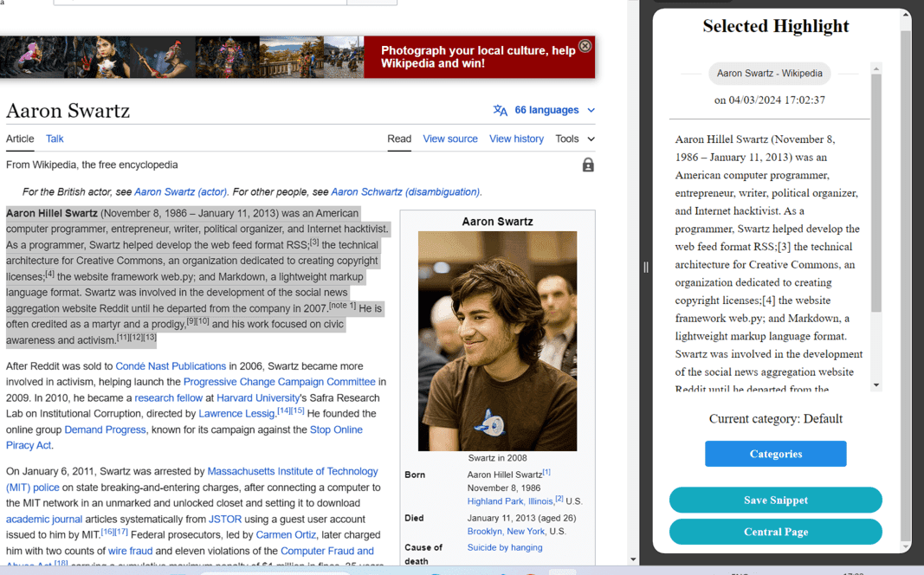Click the snippet text scrollbar down arrow
The image size is (924, 575).
click(876, 385)
